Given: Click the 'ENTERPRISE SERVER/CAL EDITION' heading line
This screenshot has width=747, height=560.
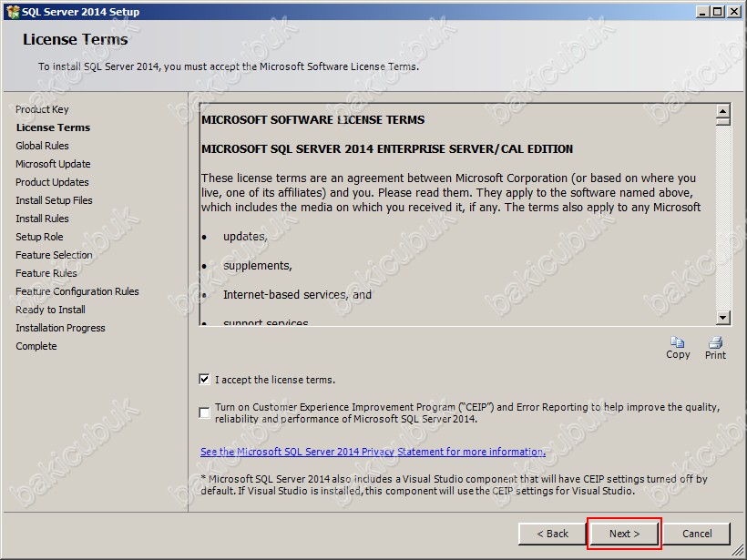Looking at the screenshot, I should [x=387, y=148].
